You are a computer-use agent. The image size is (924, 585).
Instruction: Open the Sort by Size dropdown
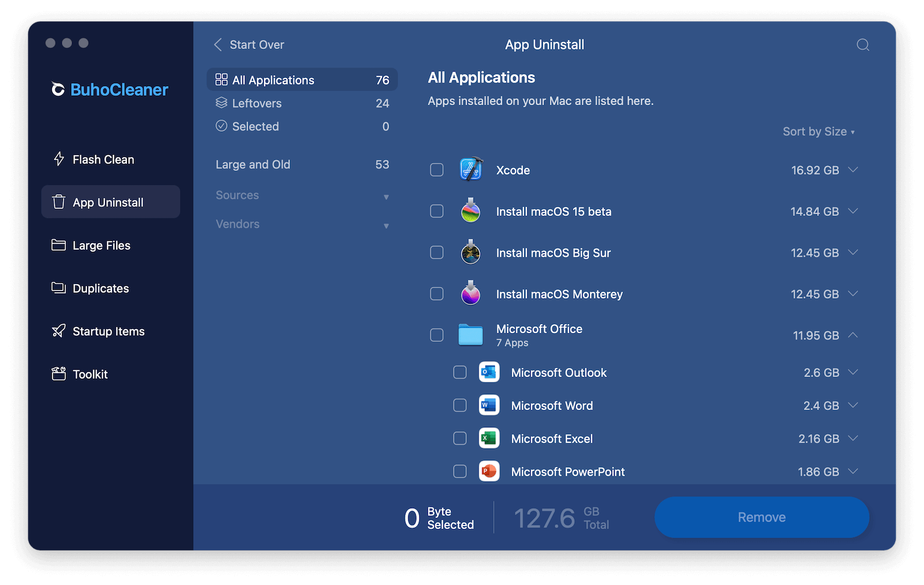(818, 132)
